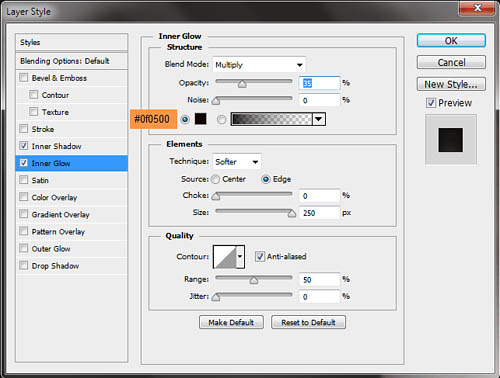Open Blending Options: Default
Screen dimensions: 500x378
pyautogui.click(x=72, y=61)
